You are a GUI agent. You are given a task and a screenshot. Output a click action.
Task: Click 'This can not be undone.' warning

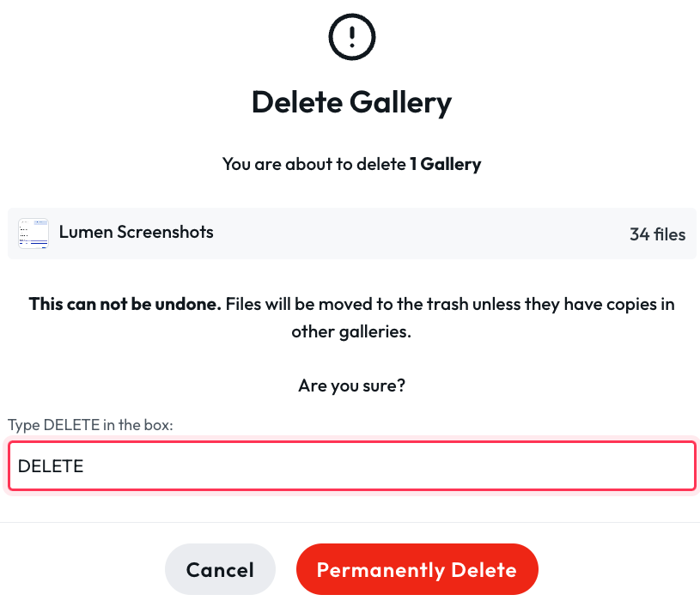[125, 304]
